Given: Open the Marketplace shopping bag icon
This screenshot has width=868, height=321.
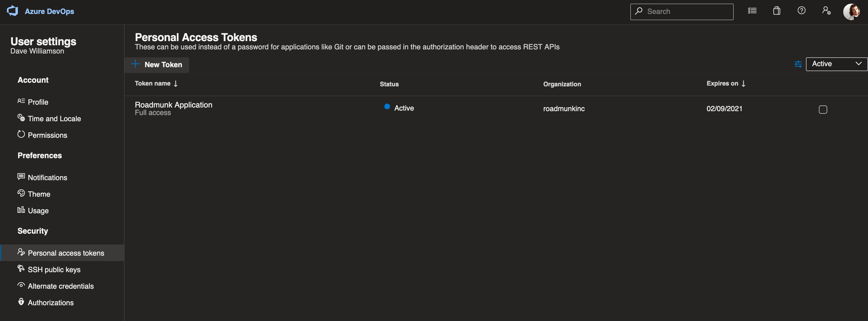Looking at the screenshot, I should pyautogui.click(x=777, y=11).
